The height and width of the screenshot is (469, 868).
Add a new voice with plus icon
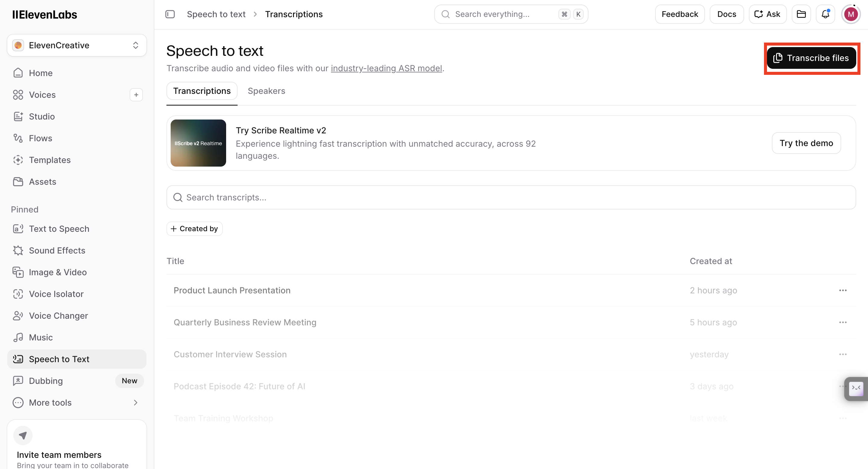pyautogui.click(x=136, y=95)
